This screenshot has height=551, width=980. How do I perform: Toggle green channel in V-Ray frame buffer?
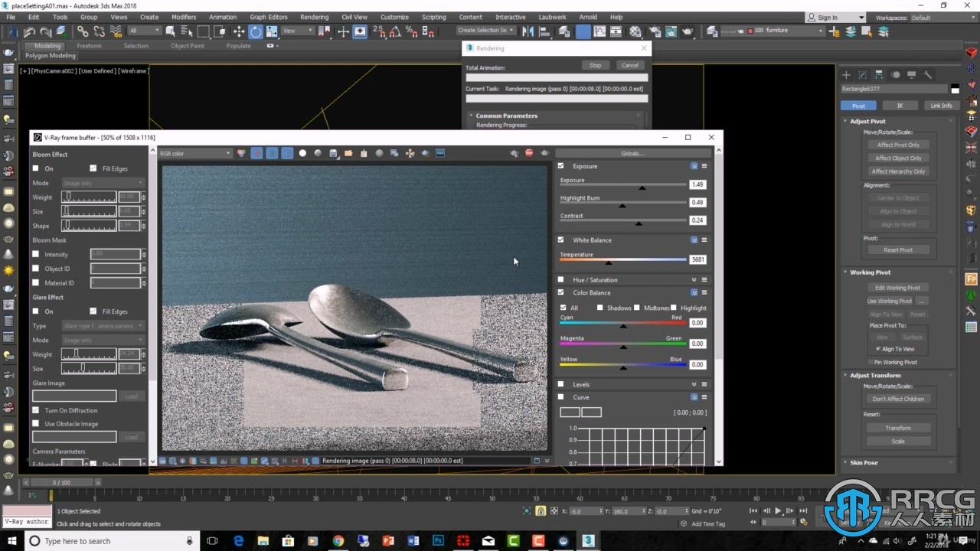pyautogui.click(x=272, y=153)
